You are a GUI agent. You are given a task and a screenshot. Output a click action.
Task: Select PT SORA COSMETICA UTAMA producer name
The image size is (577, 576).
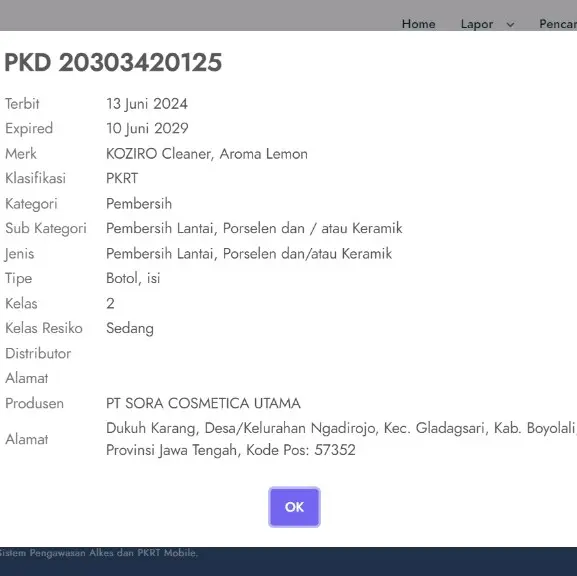coord(203,403)
